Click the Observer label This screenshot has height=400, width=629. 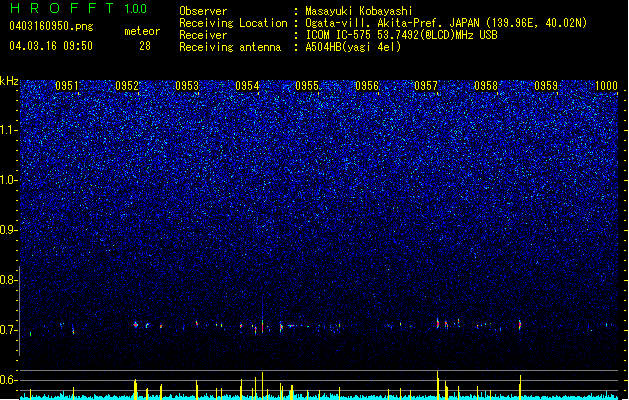pos(203,11)
